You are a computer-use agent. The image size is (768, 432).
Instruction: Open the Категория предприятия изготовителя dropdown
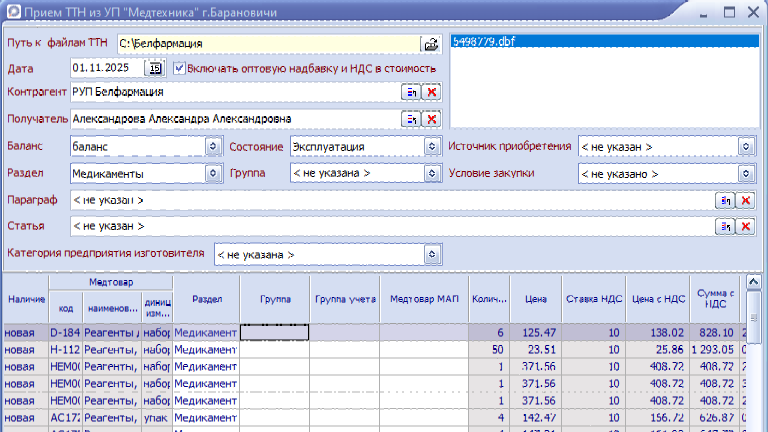click(431, 254)
